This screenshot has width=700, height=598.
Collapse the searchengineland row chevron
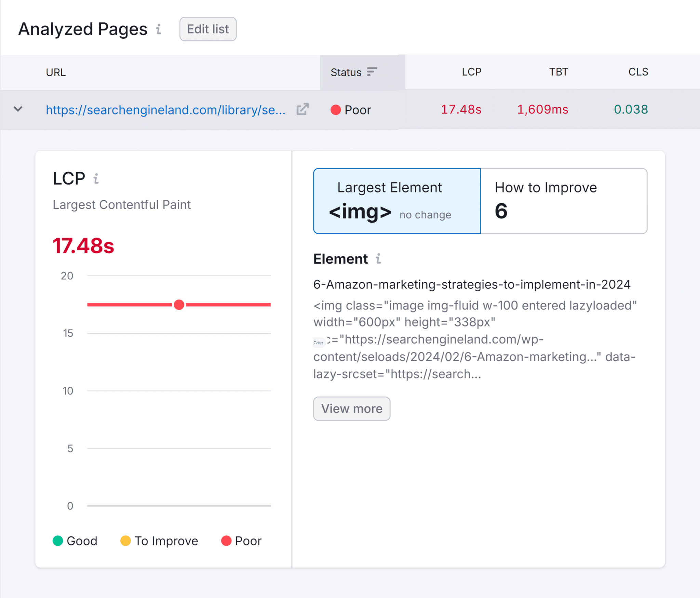point(18,109)
